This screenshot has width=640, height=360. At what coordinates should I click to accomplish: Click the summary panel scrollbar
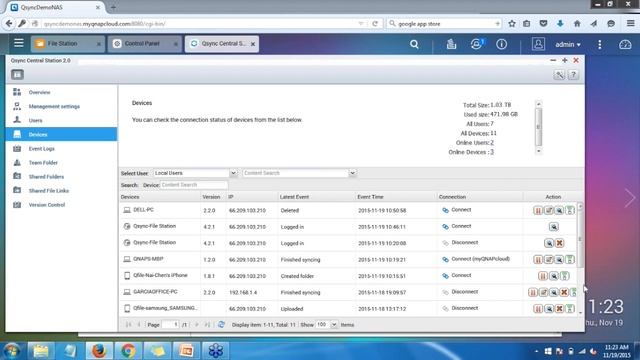[538, 127]
